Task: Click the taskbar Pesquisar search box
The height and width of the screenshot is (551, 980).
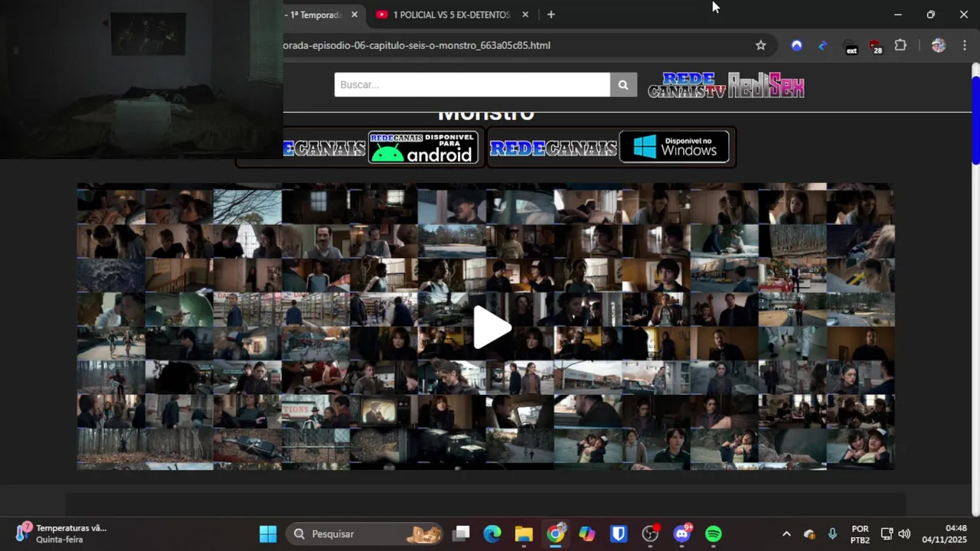Action: [365, 534]
